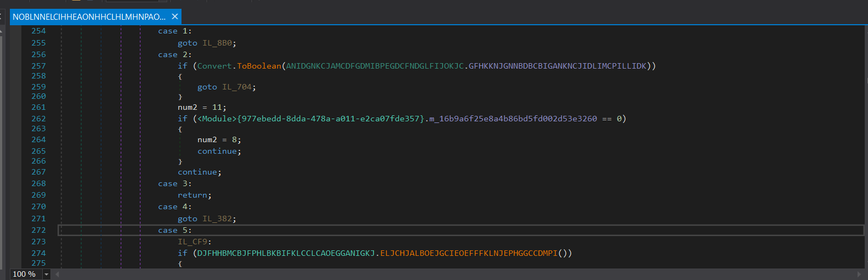Click the 'case 2:' line
The image size is (868, 280).
pyautogui.click(x=175, y=55)
